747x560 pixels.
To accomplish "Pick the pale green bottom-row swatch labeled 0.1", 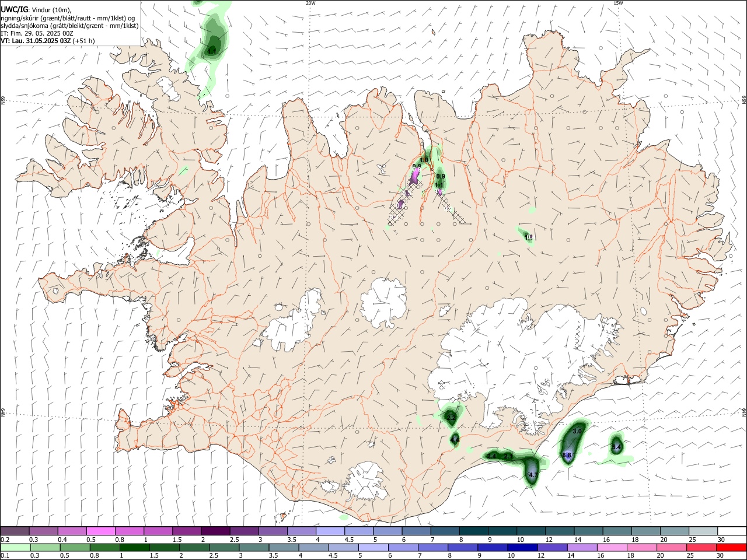I will 15,548.
